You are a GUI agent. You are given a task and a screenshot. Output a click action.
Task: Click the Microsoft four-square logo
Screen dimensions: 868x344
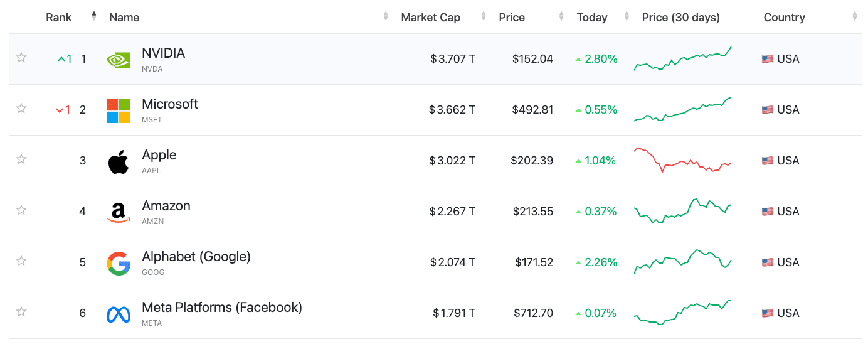(119, 110)
